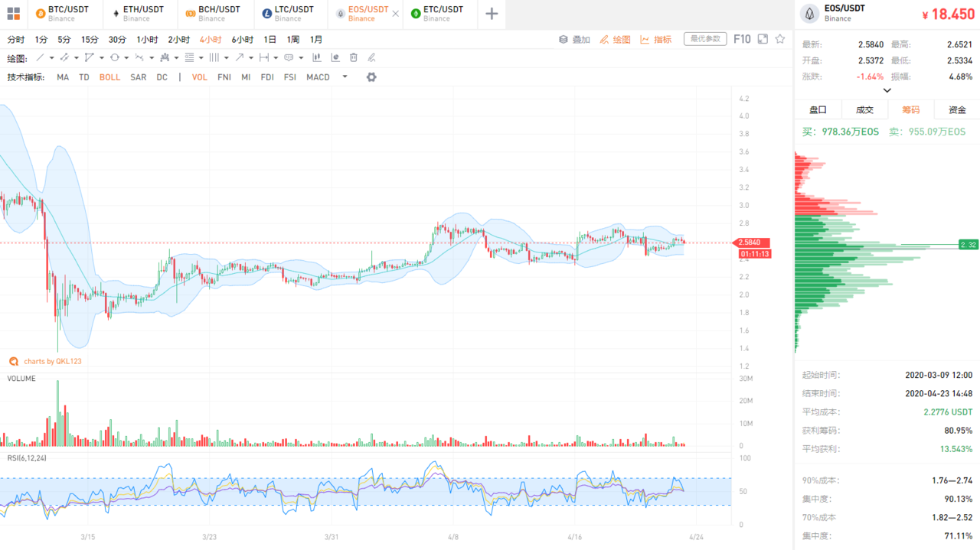980x550 pixels.
Task: Open the grid layout icon beside BTC/USDT tab
Action: coord(13,14)
